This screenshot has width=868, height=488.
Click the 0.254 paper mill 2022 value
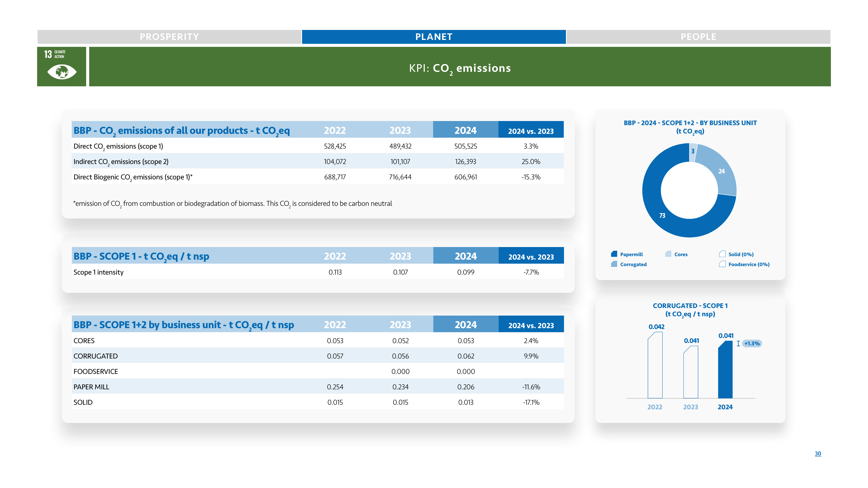pyautogui.click(x=335, y=387)
